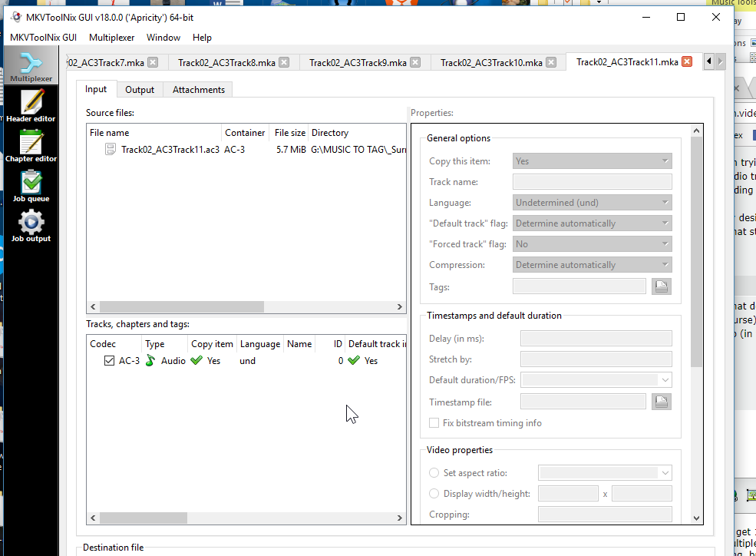Sort tracks by Language column header
Viewport: 756px width, 556px height.
(260, 344)
